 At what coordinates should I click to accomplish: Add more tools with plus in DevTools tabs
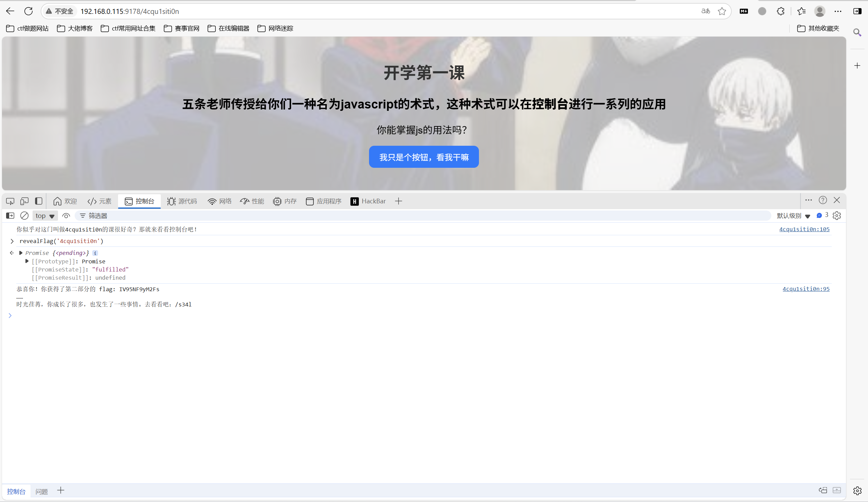click(x=399, y=201)
